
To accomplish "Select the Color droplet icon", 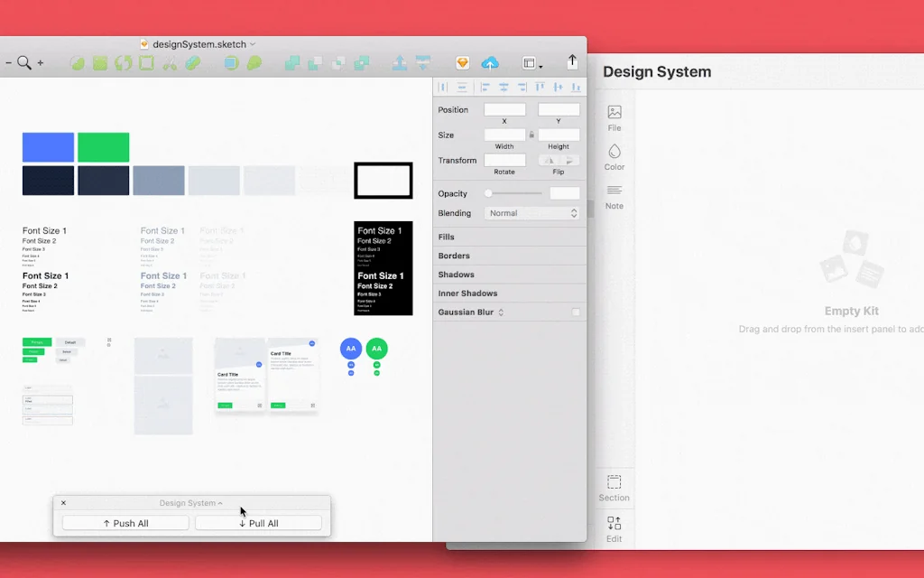I will coord(614,156).
